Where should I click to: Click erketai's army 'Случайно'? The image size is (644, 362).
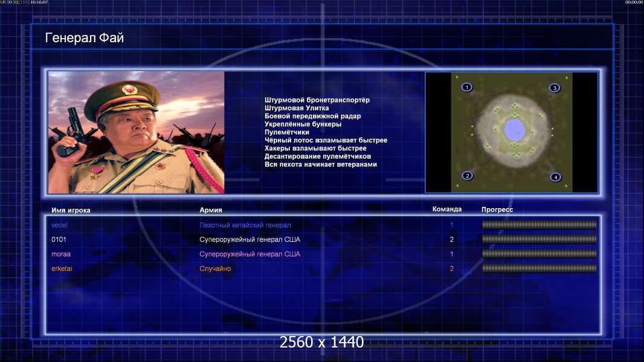coord(215,268)
